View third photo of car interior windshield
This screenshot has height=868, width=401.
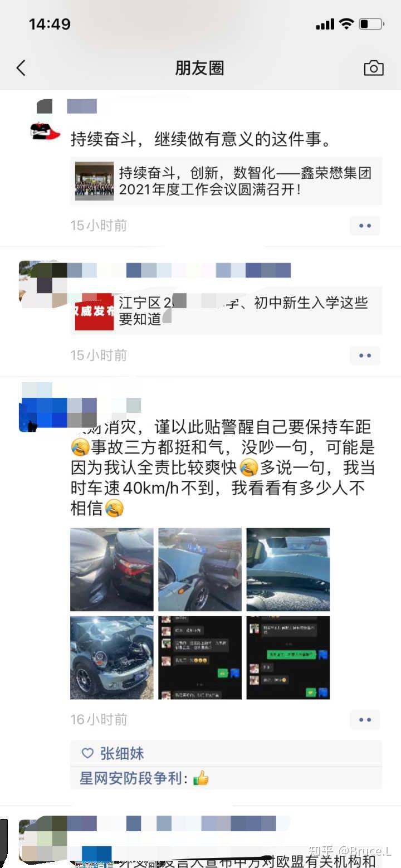(288, 569)
